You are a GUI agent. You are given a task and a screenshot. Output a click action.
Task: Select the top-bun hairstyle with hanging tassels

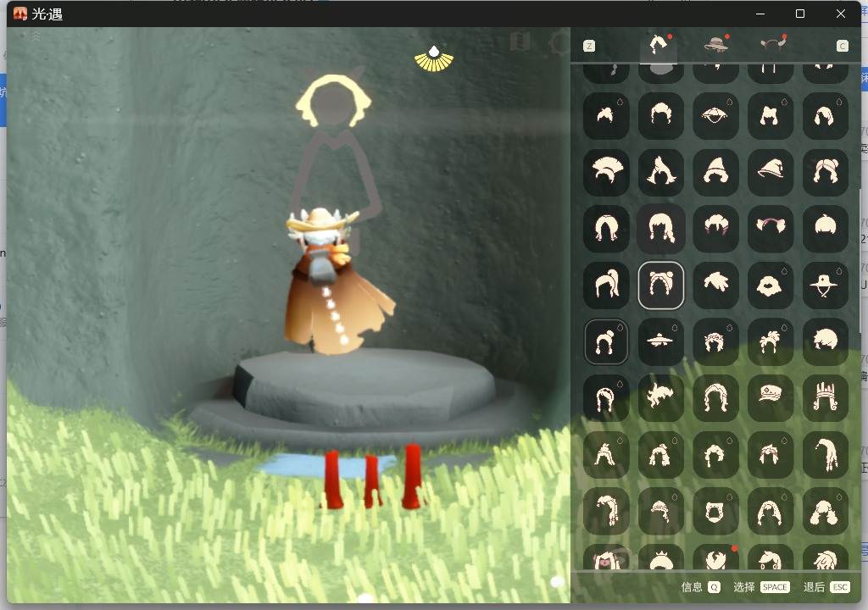606,341
